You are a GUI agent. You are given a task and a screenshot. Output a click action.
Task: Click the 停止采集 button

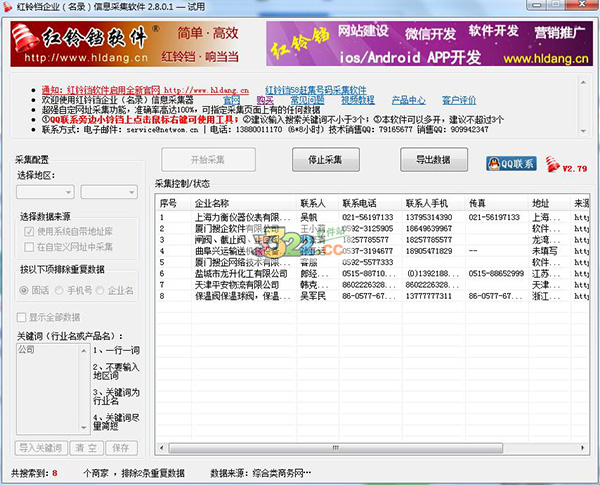click(x=326, y=159)
